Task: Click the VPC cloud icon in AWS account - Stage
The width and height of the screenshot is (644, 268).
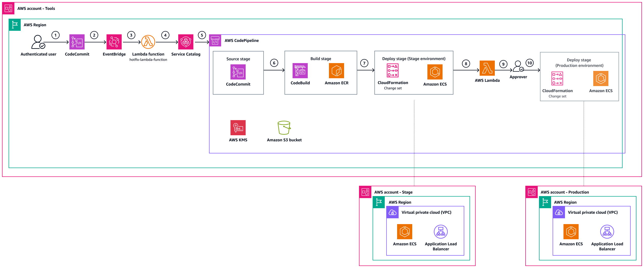Action: (393, 212)
